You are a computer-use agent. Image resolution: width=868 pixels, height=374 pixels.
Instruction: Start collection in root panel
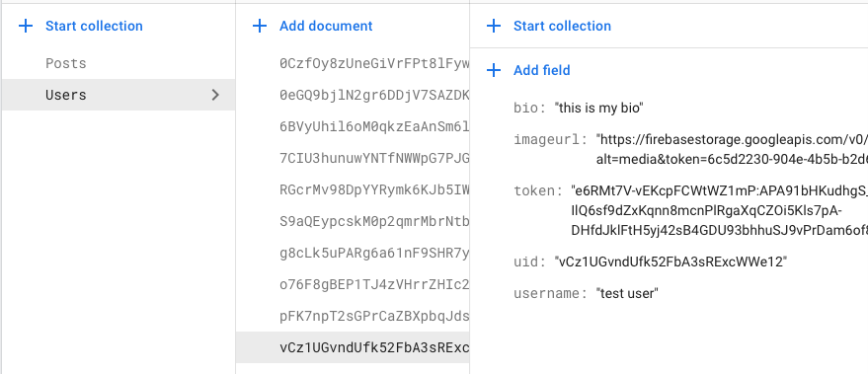tap(94, 26)
